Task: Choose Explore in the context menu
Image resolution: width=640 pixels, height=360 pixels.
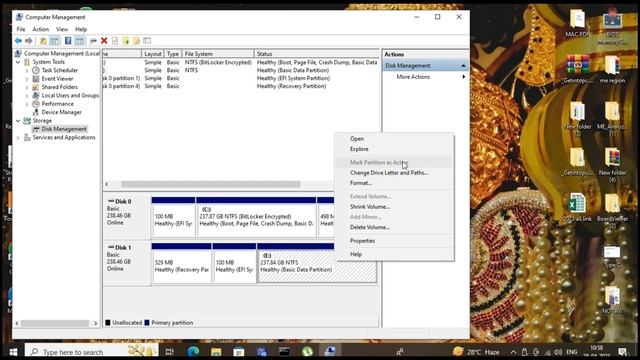Action: click(x=394, y=149)
